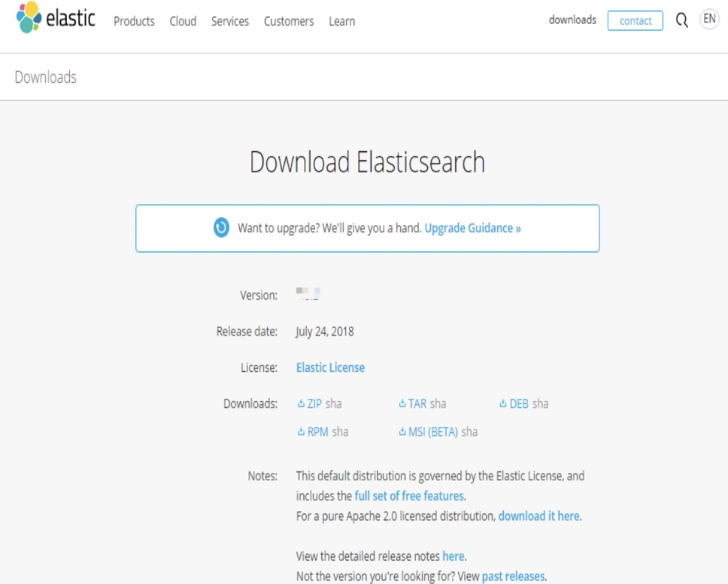
Task: Open the Upgrade Guidance link
Action: 472,228
